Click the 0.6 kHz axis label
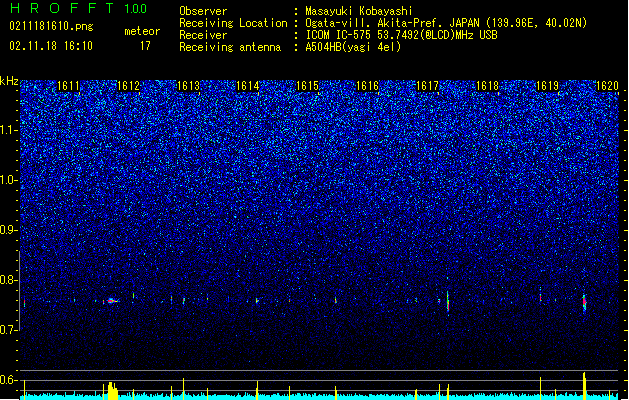 (x=9, y=380)
